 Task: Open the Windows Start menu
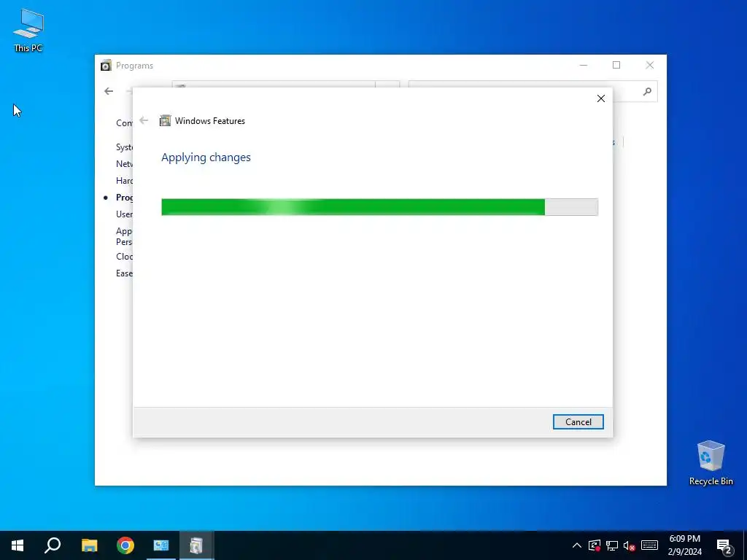[18, 545]
